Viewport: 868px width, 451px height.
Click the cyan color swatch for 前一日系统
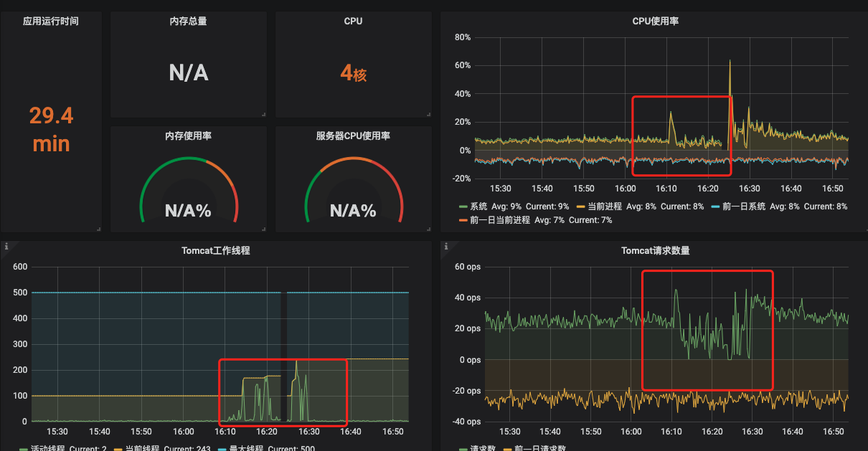tap(715, 206)
